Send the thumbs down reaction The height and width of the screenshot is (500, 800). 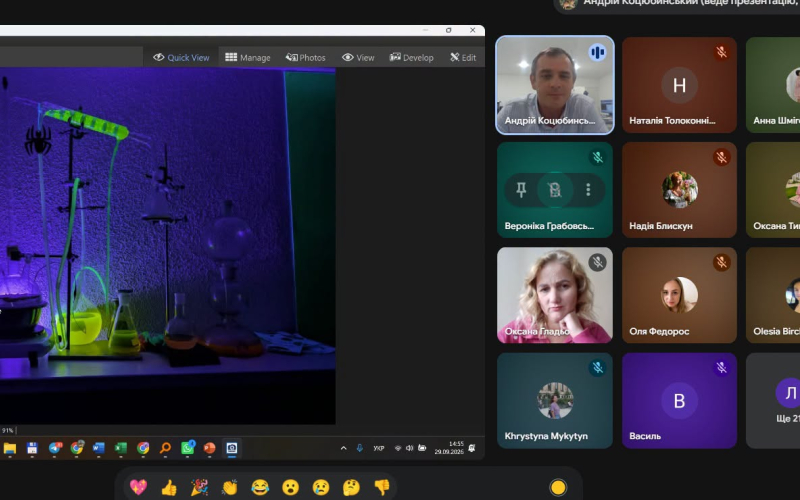click(382, 487)
